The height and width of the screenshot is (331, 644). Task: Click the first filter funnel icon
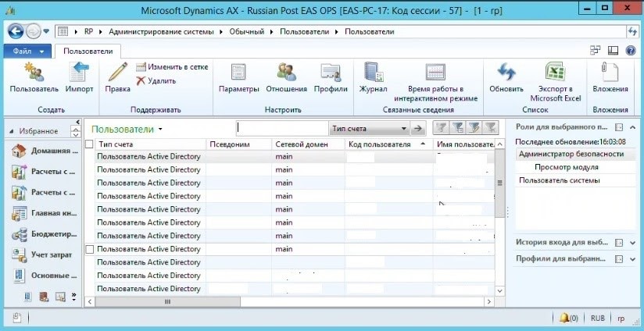[x=442, y=128]
